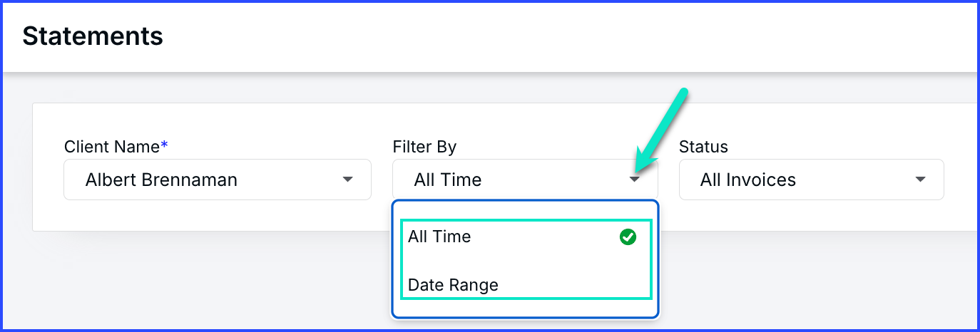980x332 pixels.
Task: Click the Albert Brennaman selected value text
Action: pyautogui.click(x=161, y=180)
